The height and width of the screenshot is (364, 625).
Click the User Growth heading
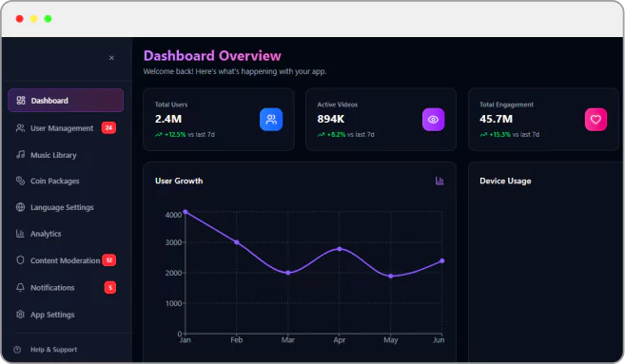179,181
